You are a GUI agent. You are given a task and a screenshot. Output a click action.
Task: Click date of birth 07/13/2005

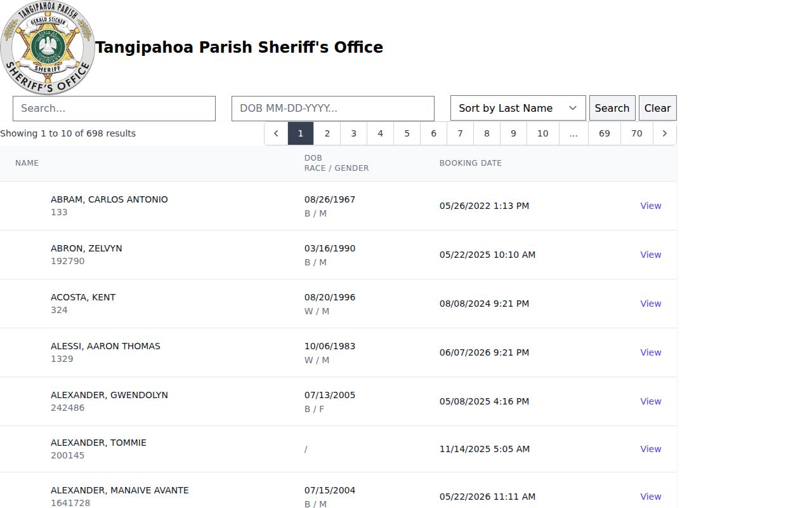coord(330,395)
